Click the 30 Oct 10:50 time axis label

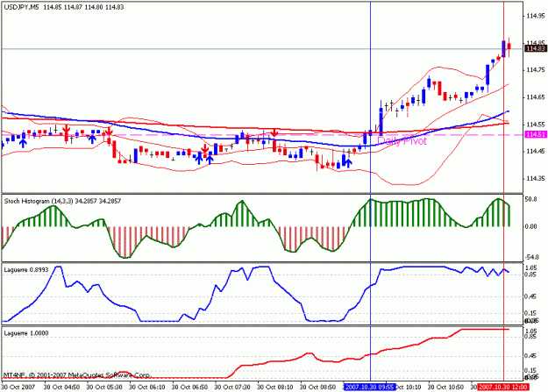(446, 387)
